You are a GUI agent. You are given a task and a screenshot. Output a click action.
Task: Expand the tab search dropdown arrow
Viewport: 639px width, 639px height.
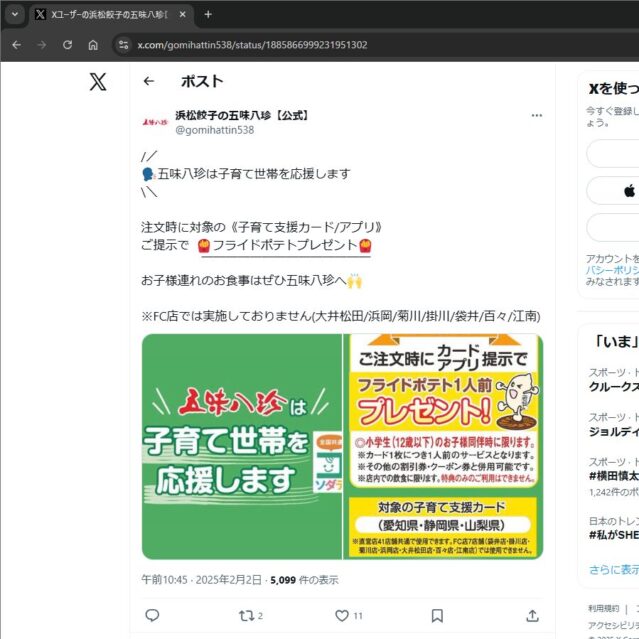(x=14, y=15)
